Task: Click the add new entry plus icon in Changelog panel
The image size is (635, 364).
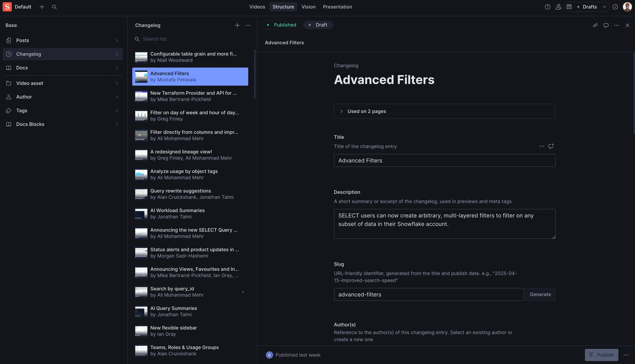Action: [x=237, y=25]
